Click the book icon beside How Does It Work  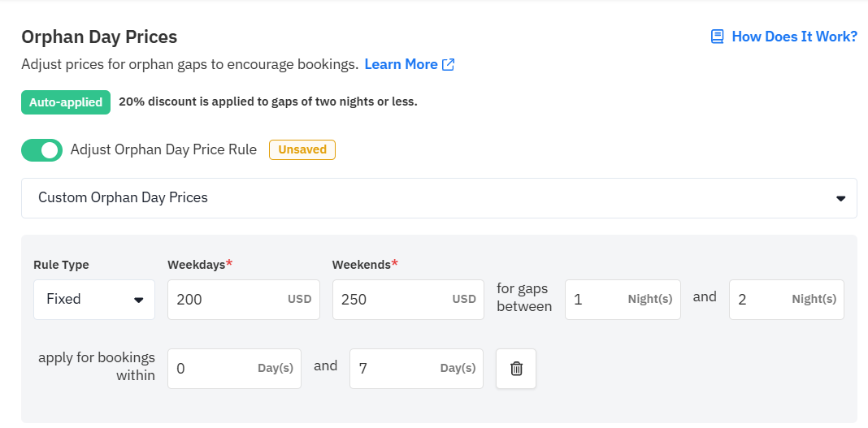(717, 37)
